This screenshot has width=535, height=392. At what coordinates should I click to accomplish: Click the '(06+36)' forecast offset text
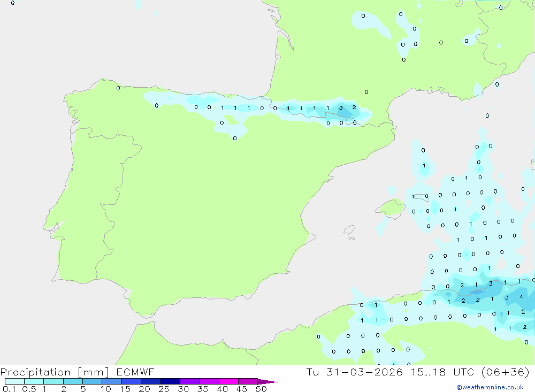pos(506,372)
